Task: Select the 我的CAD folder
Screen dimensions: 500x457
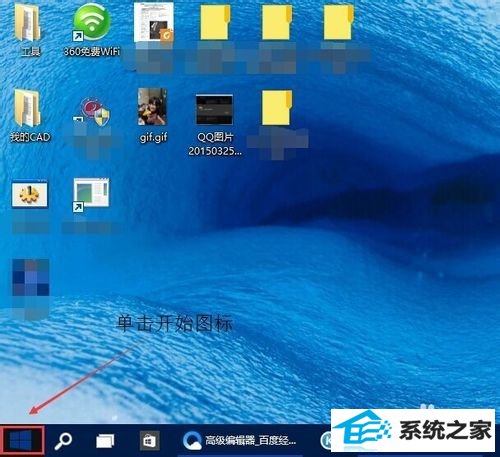Action: coord(30,116)
